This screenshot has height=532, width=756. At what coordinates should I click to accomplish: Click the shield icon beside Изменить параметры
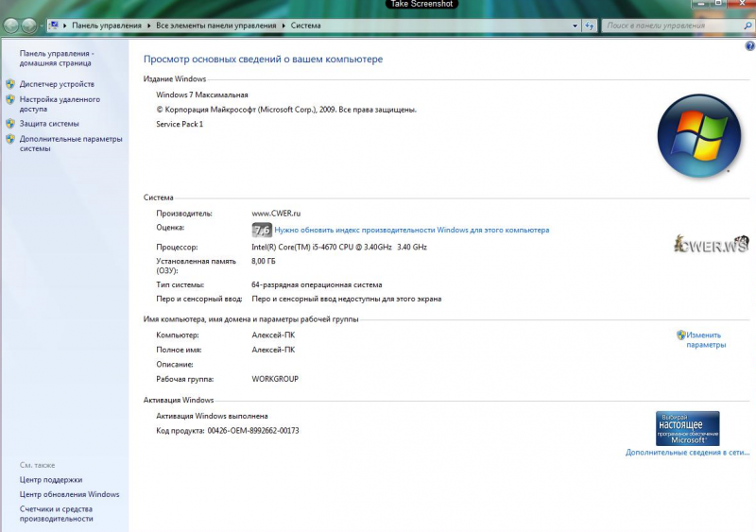pos(680,335)
